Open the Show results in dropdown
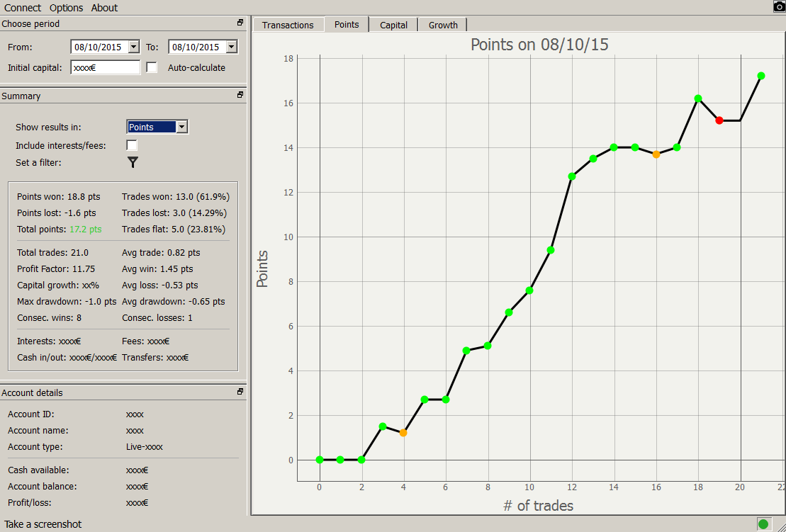Image resolution: width=786 pixels, height=532 pixels. point(182,127)
